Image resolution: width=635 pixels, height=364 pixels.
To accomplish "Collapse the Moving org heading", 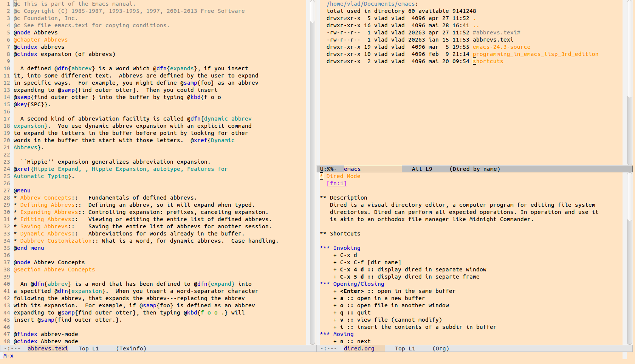I will point(337,334).
